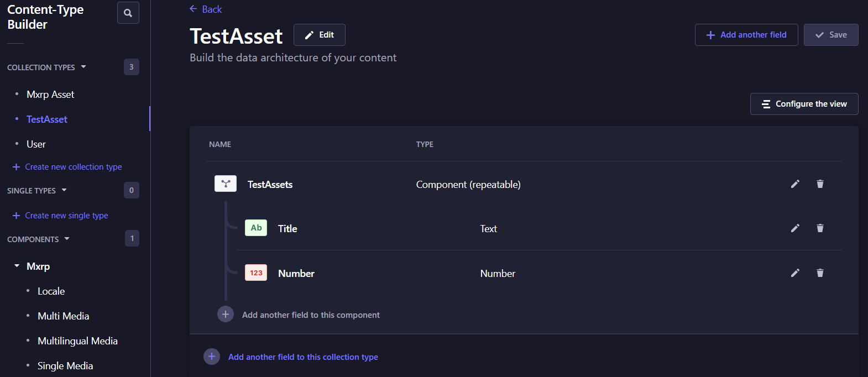Go back using the Back link

point(206,9)
